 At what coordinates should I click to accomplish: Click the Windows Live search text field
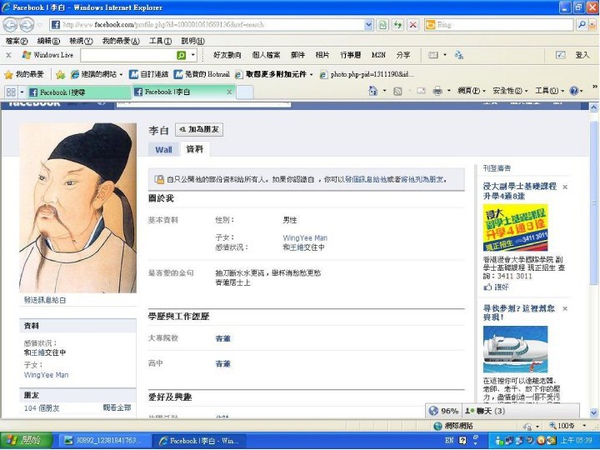point(127,55)
